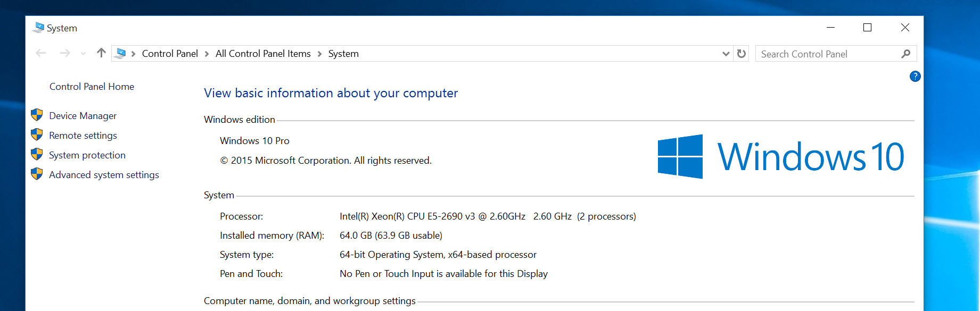Click the Forward navigation arrow
Screen dimensions: 980x311
[x=65, y=53]
